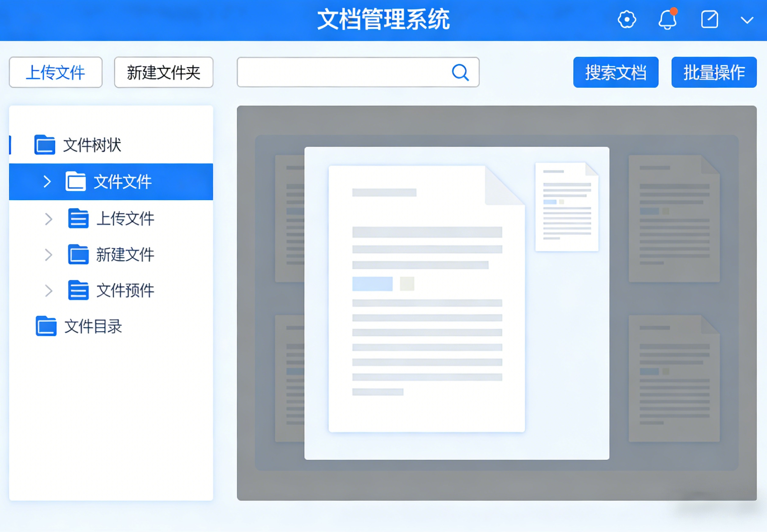Select 上传文件 in the tree

pos(125,219)
